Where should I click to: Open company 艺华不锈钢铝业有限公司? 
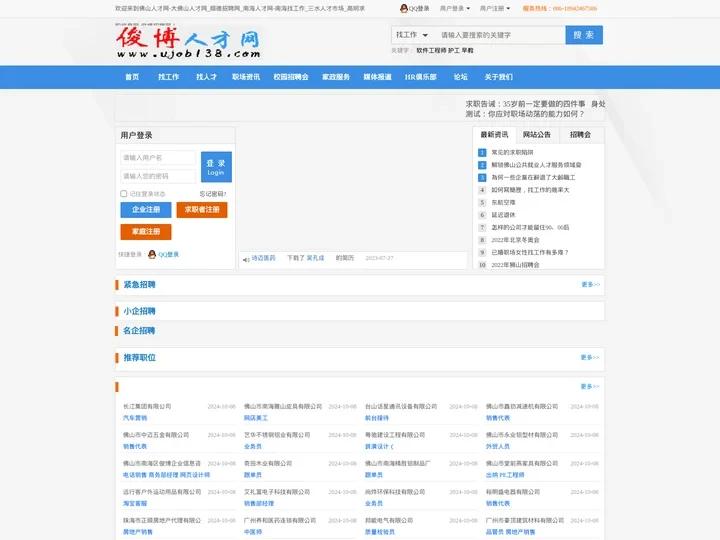pos(277,435)
